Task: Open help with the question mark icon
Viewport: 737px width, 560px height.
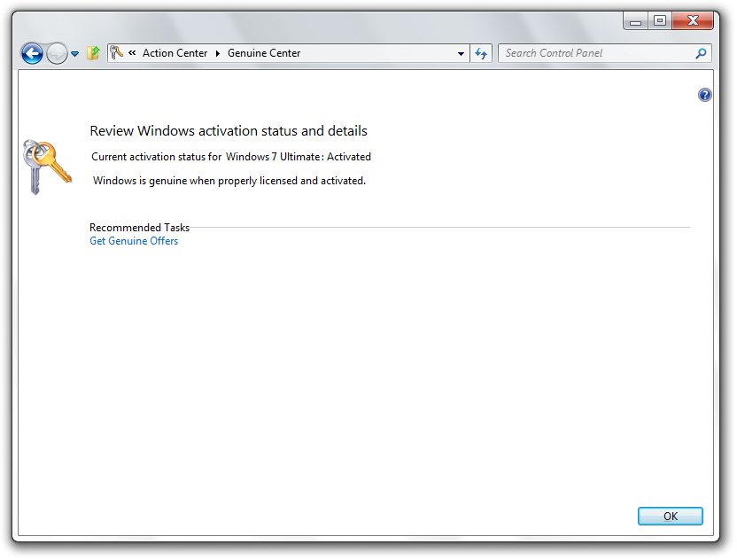Action: click(x=704, y=95)
